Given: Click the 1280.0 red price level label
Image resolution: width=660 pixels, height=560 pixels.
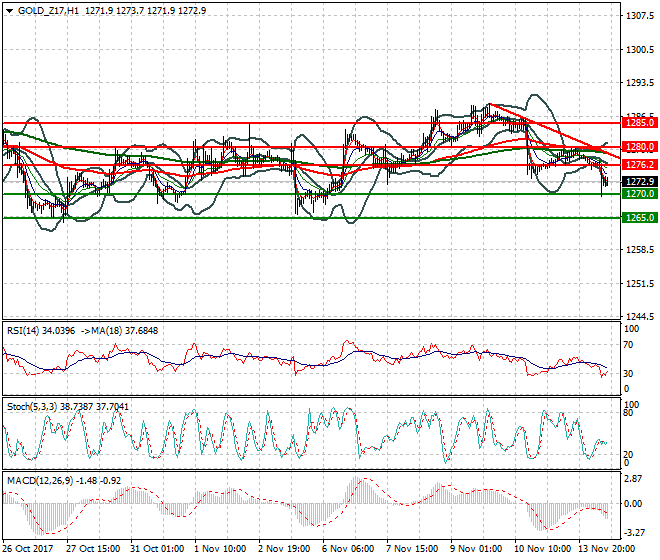Looking at the screenshot, I should 639,147.
